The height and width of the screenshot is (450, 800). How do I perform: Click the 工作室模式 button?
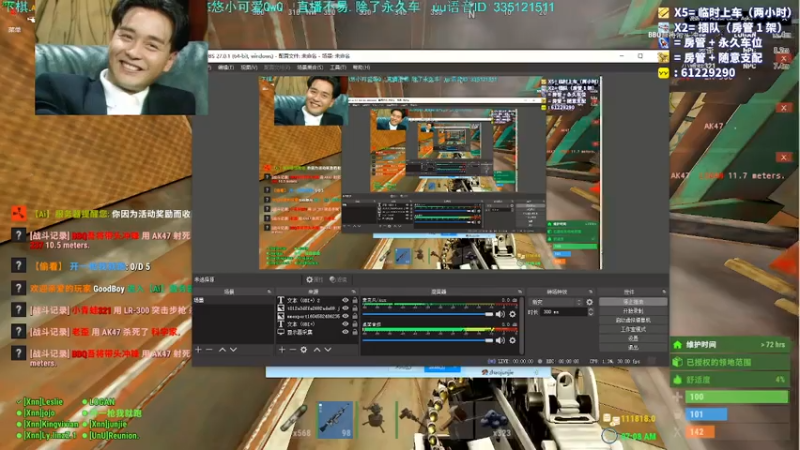pos(633,329)
